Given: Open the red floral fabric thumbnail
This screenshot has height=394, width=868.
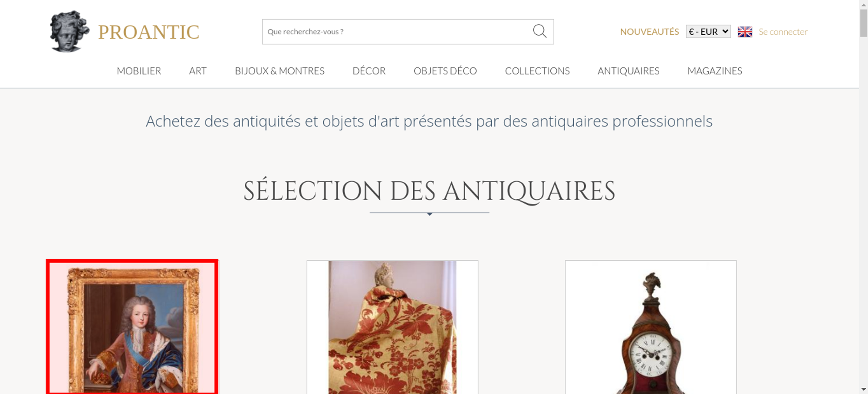Looking at the screenshot, I should point(392,327).
